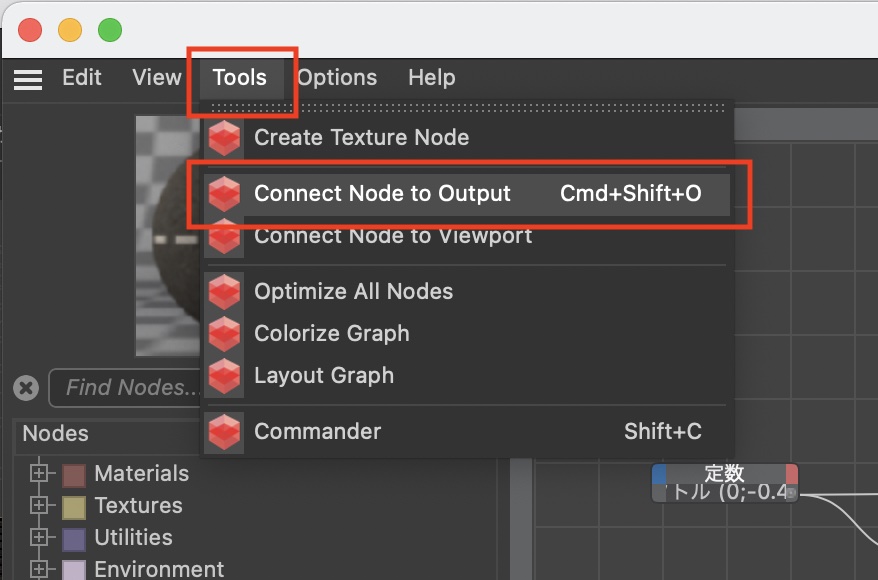Type in the Find Nodes search box
The height and width of the screenshot is (580, 878).
pyautogui.click(x=125, y=388)
